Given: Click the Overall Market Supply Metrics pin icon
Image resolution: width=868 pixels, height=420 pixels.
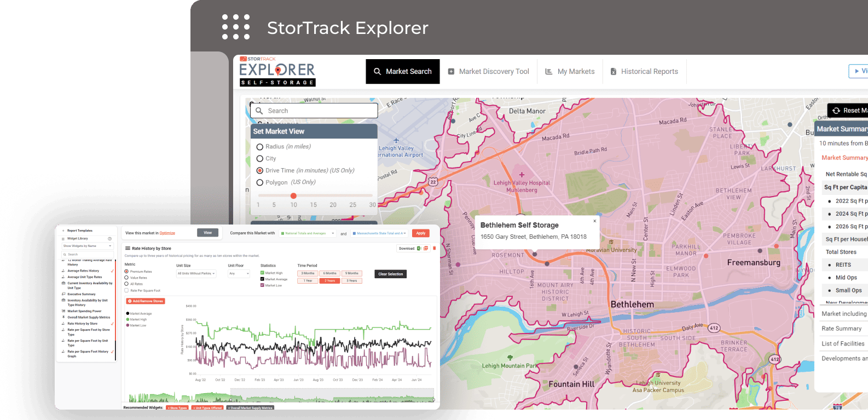Looking at the screenshot, I should pyautogui.click(x=63, y=317).
